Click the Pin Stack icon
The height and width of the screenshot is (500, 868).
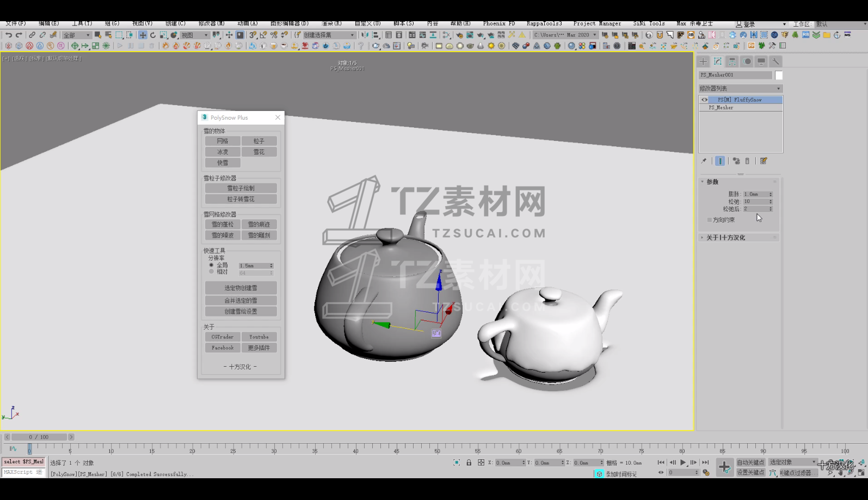[x=704, y=161]
